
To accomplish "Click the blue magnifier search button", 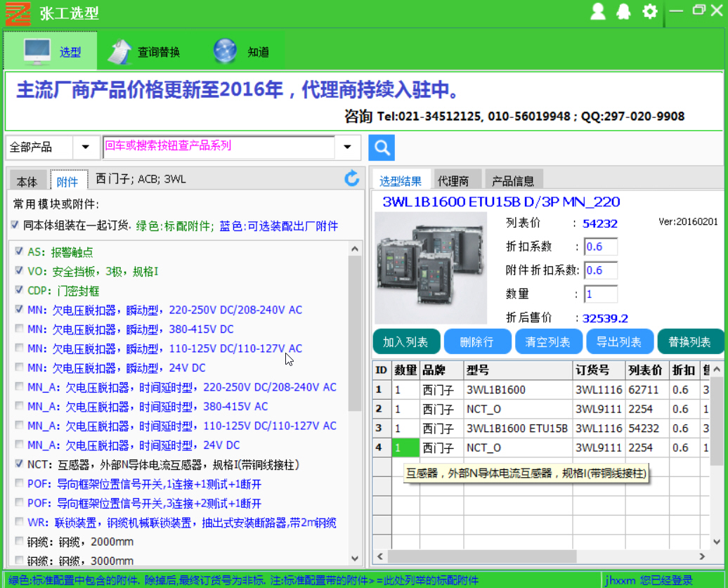I will click(382, 148).
